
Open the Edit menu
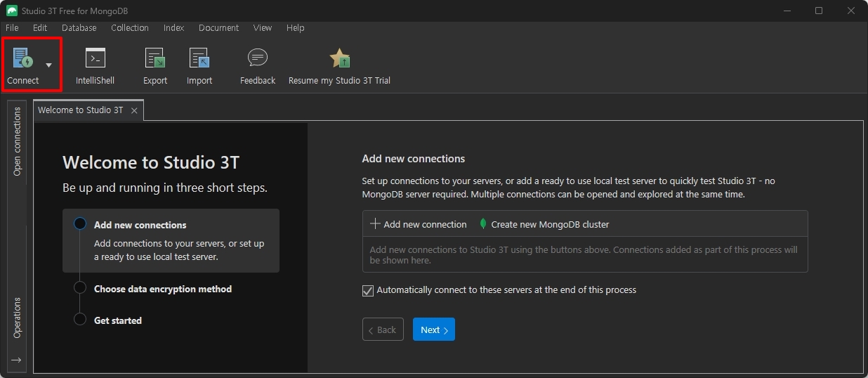[40, 28]
